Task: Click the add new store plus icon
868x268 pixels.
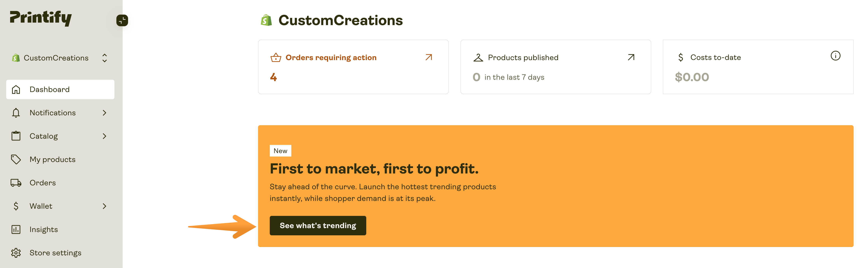Action: point(122,21)
